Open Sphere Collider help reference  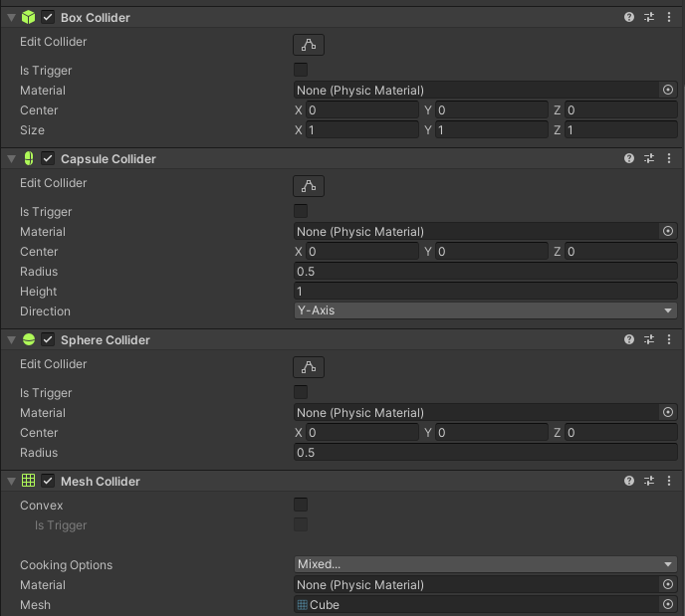(x=629, y=339)
